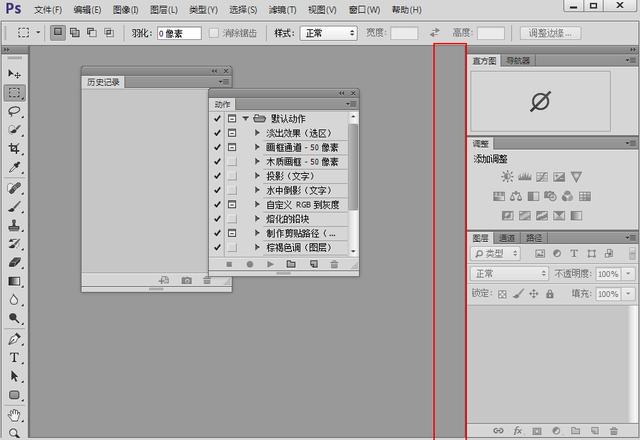This screenshot has width=640, height=440.
Task: Select the Path Selection tool
Action: pyautogui.click(x=14, y=376)
